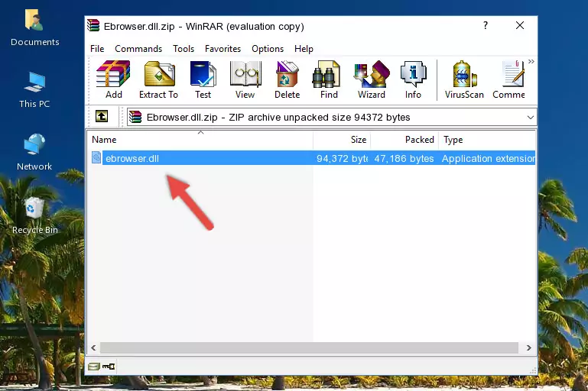Open the Tools menu
588x391 pixels.
point(184,49)
